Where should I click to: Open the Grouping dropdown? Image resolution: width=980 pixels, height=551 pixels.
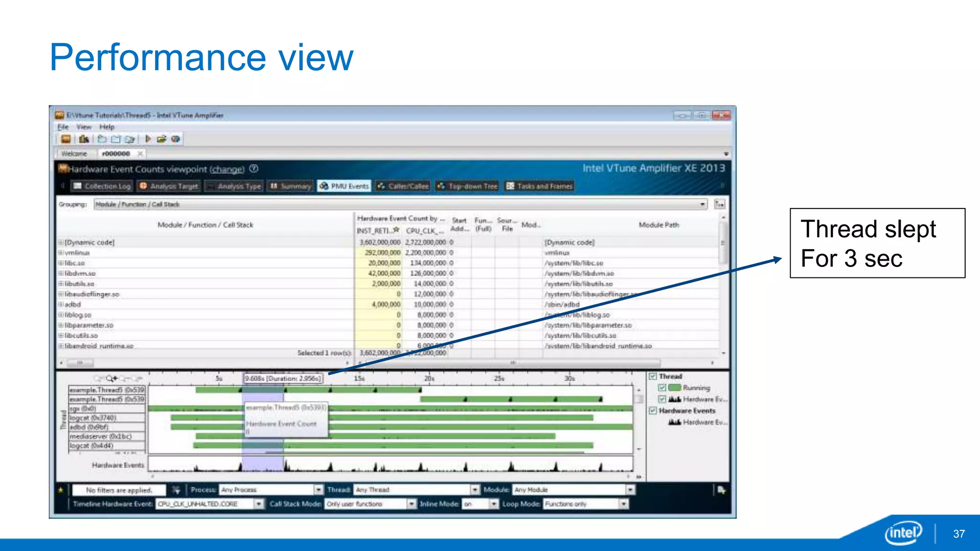(702, 205)
